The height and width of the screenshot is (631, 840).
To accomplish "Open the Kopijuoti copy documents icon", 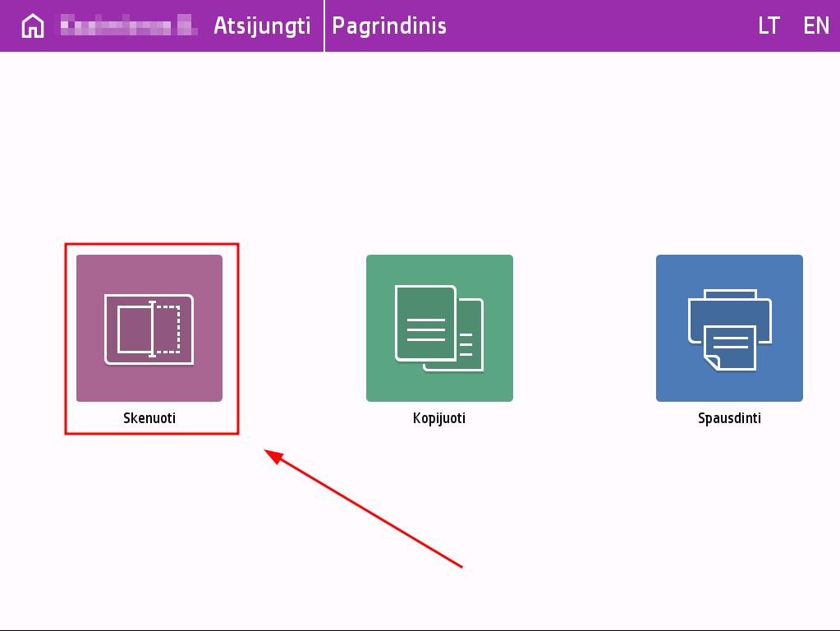I will pos(439,329).
